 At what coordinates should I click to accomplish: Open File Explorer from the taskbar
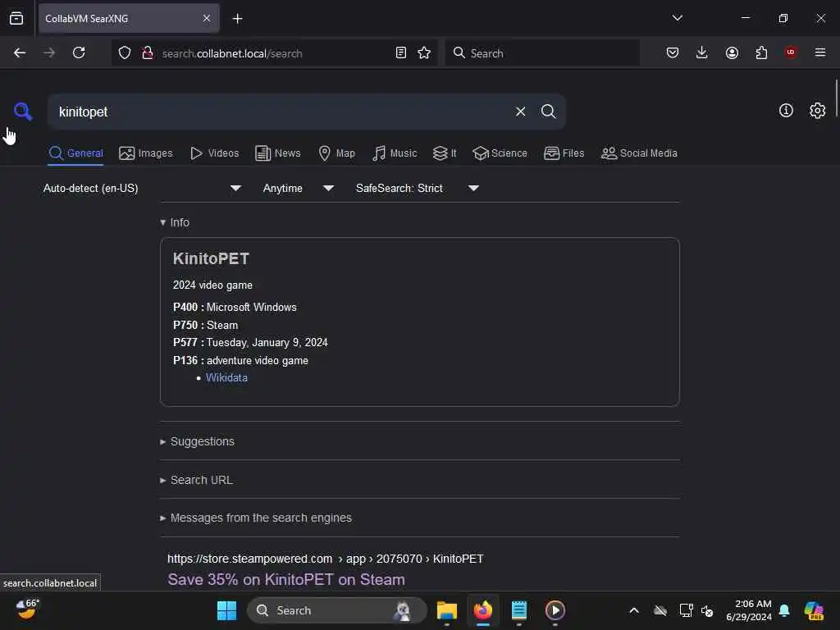tap(447, 610)
